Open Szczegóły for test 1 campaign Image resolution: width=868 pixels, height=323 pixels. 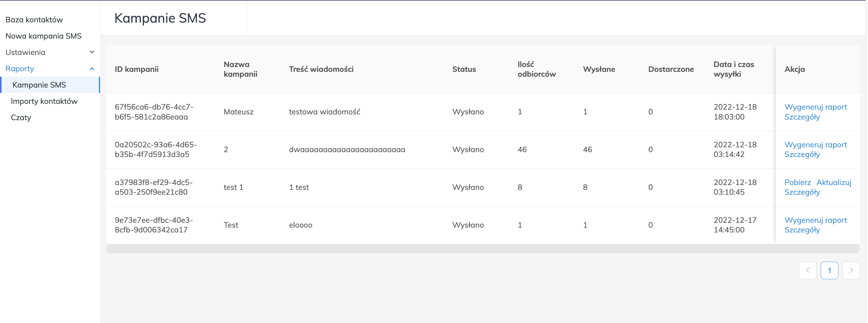[x=802, y=192]
